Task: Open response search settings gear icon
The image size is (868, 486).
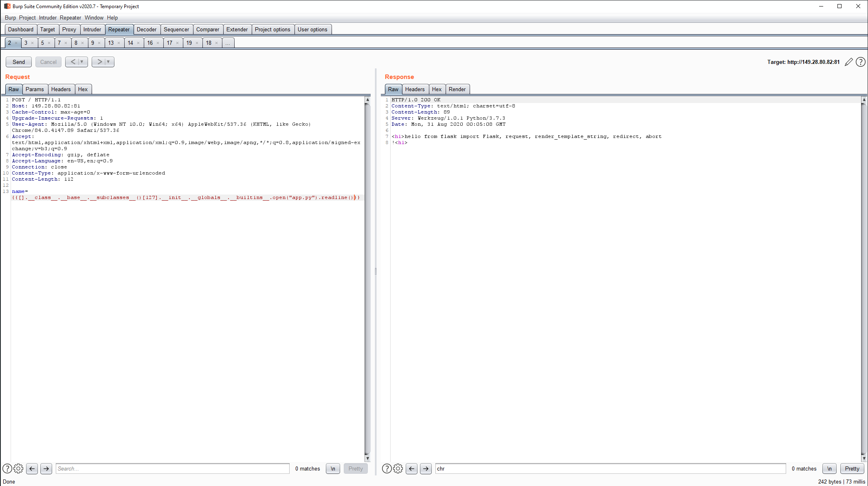Action: coord(398,468)
